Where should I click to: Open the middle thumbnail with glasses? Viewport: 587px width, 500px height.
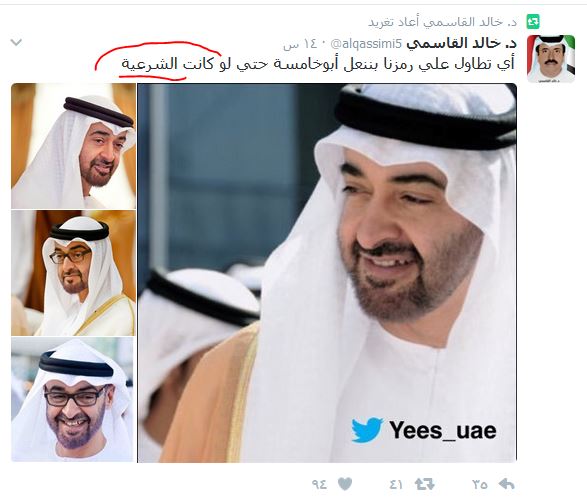point(73,273)
